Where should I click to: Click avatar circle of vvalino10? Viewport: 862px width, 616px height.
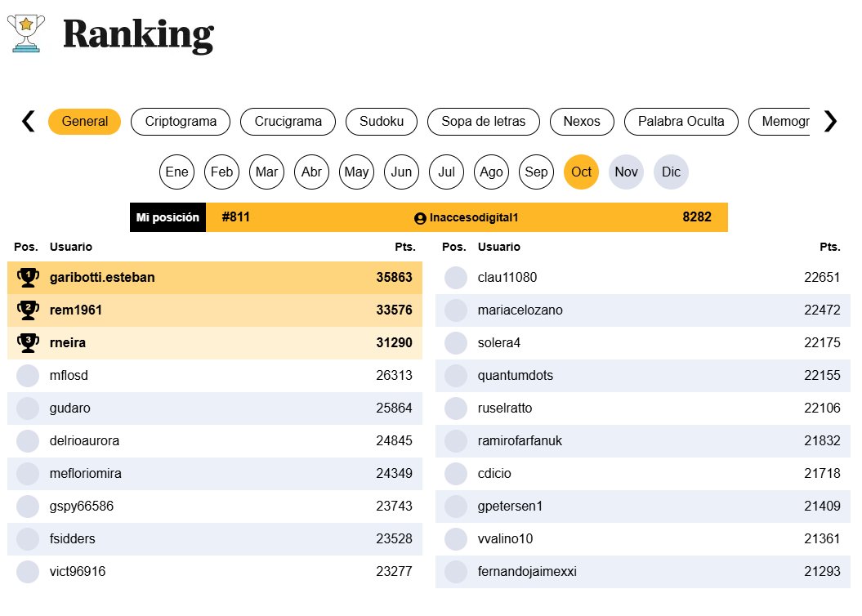tap(456, 539)
